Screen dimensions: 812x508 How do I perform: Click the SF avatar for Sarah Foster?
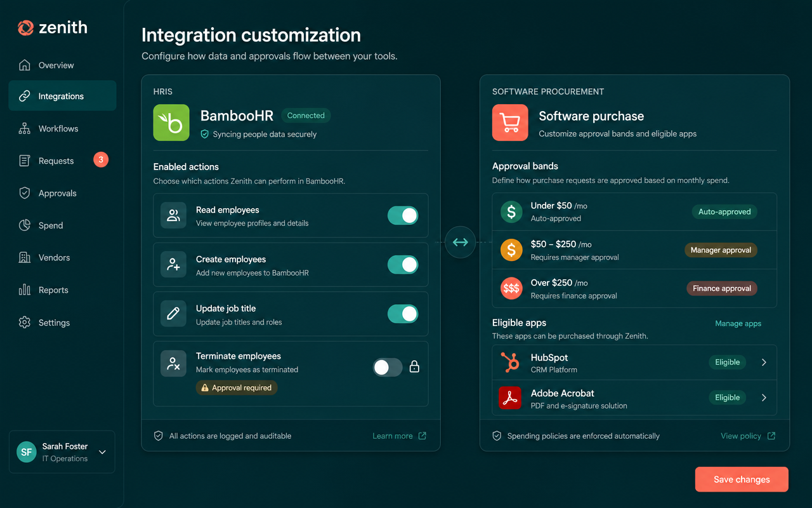coord(27,452)
